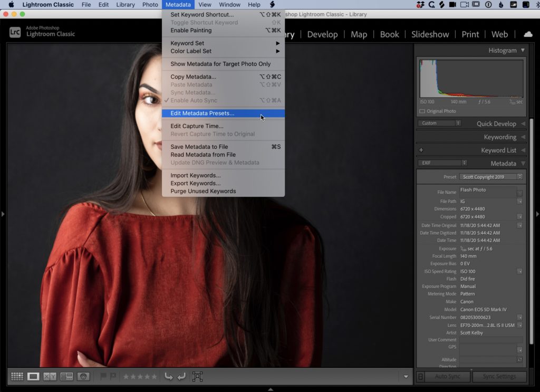Set rating using the star slider
The image size is (540, 392).
[140, 376]
